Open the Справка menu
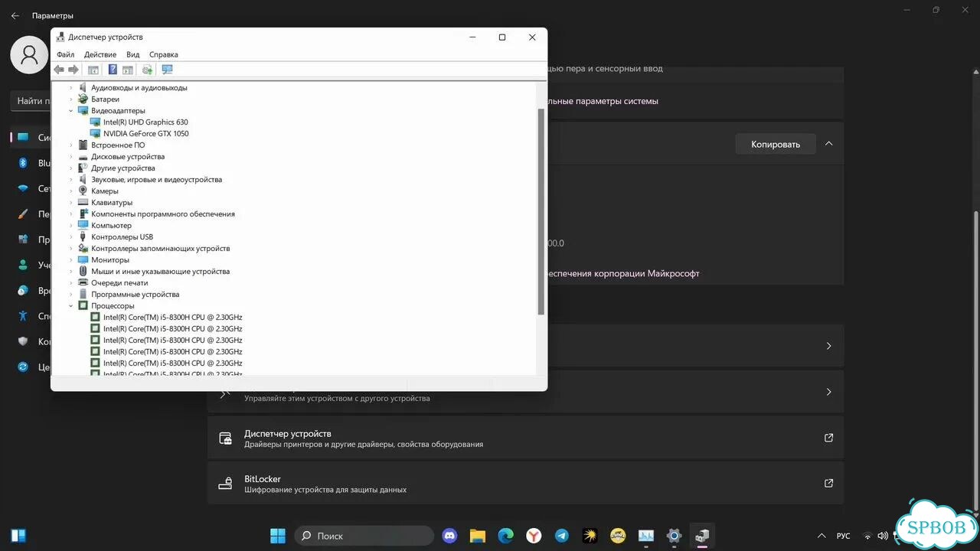The image size is (980, 551). pyautogui.click(x=163, y=54)
